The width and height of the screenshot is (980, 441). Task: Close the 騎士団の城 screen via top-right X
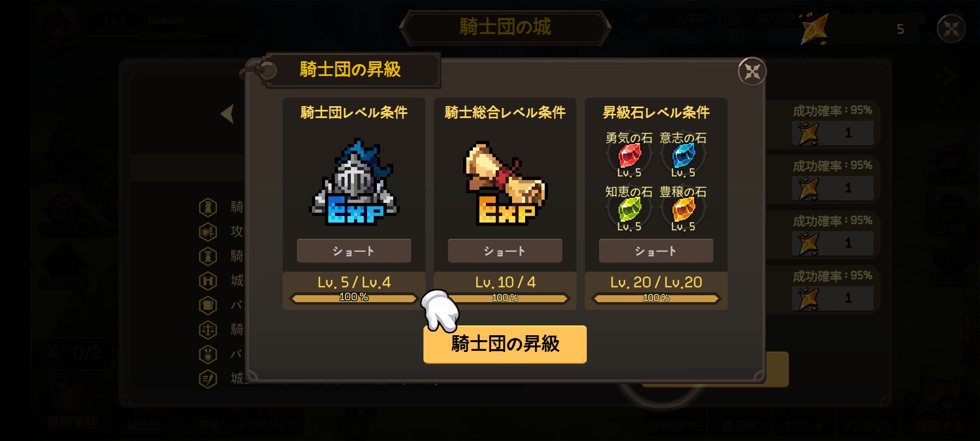coord(951,29)
